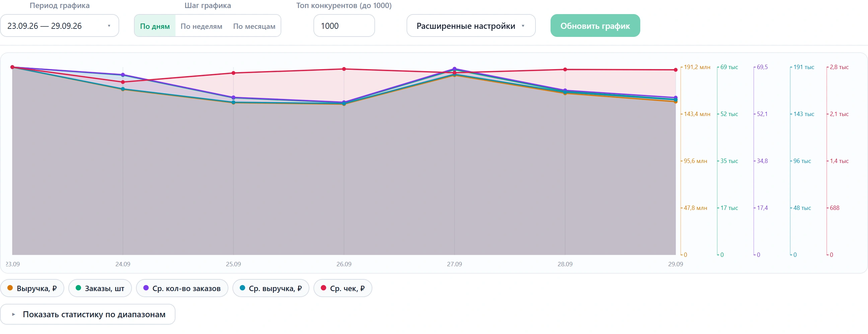Expand 'Показать статистику по диапазонам'
The height and width of the screenshot is (334, 868).
(x=88, y=315)
